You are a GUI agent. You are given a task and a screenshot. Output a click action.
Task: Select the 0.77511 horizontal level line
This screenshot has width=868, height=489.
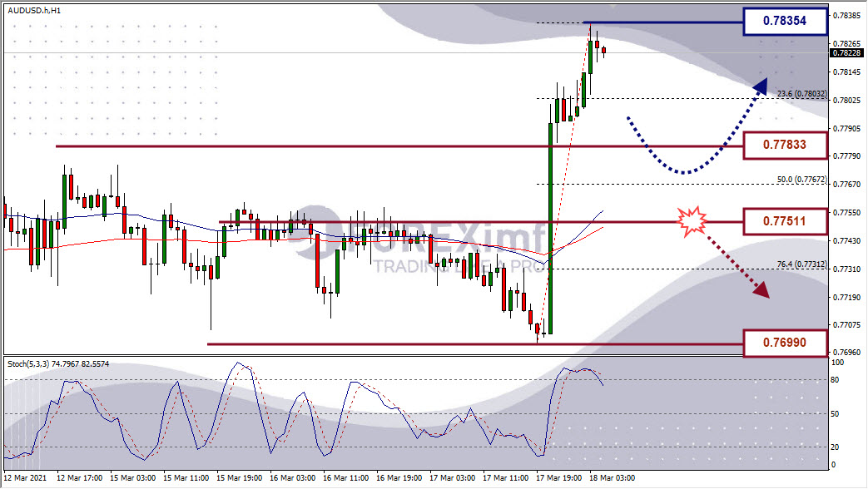tap(480, 222)
